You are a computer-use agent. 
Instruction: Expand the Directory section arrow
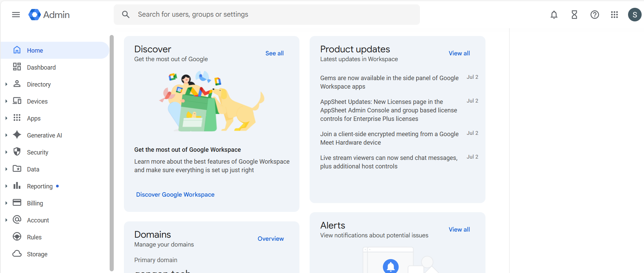(6, 84)
